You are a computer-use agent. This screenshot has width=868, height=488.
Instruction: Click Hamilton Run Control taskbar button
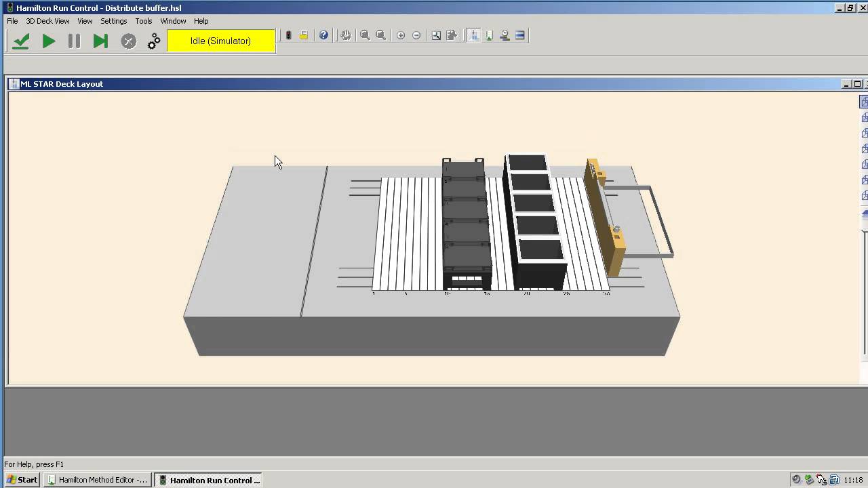[208, 480]
